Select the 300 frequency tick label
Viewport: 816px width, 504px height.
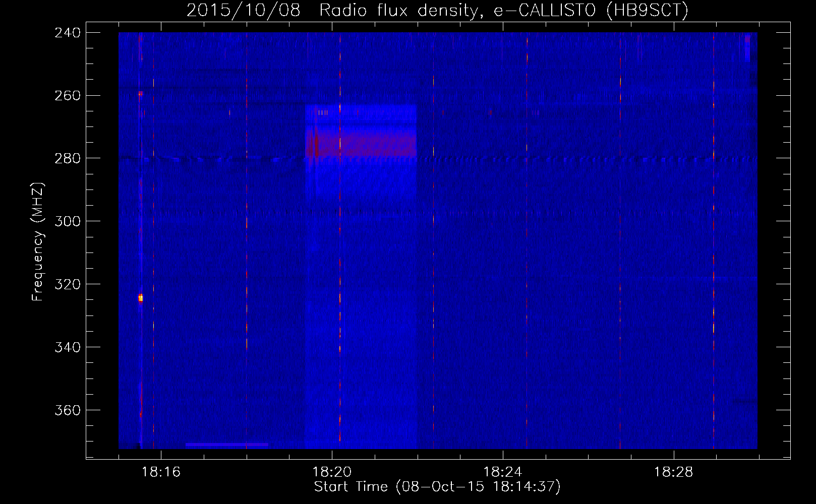[68, 222]
